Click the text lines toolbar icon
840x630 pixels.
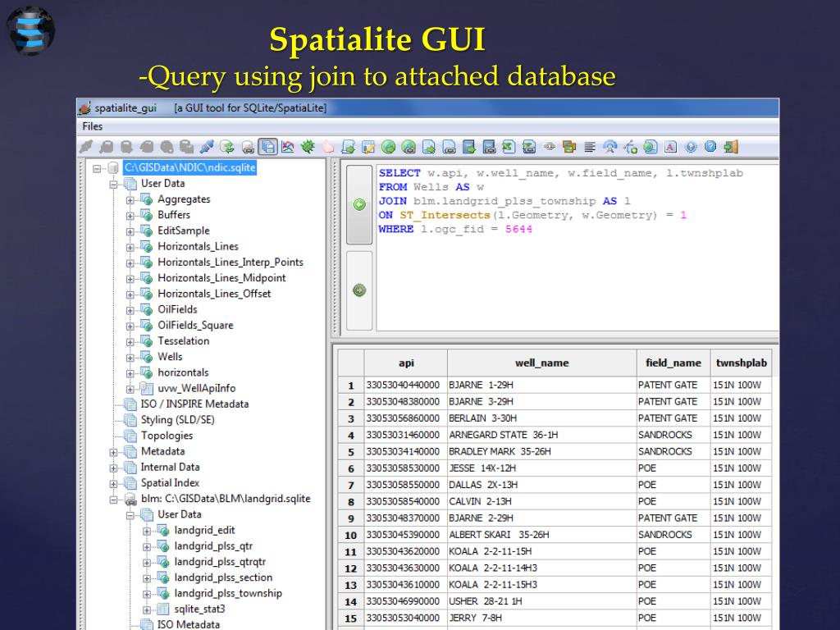tap(590, 146)
